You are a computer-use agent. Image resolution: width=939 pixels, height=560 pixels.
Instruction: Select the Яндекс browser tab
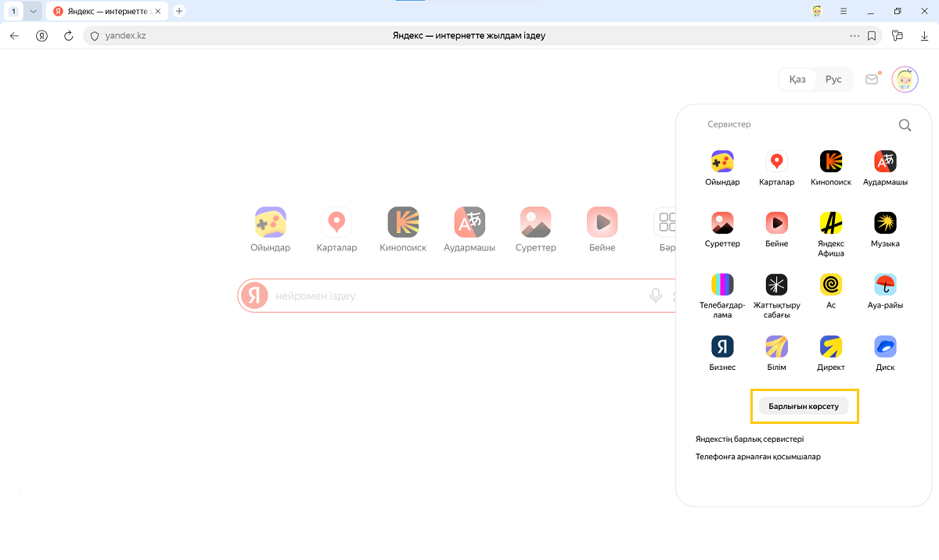coord(107,11)
